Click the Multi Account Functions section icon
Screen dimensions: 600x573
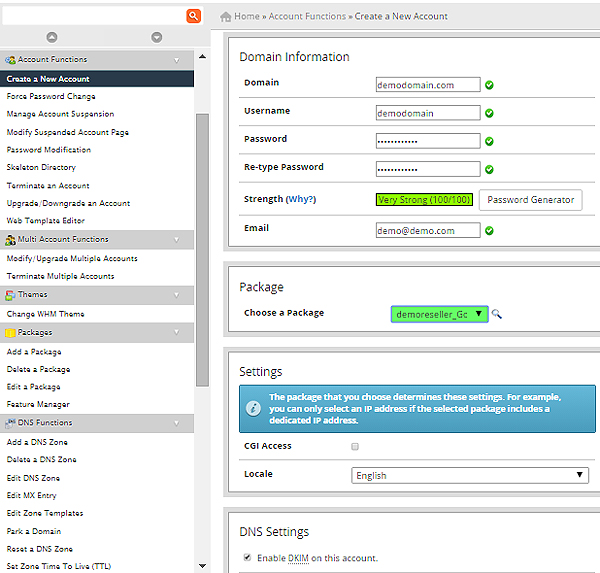click(x=10, y=240)
